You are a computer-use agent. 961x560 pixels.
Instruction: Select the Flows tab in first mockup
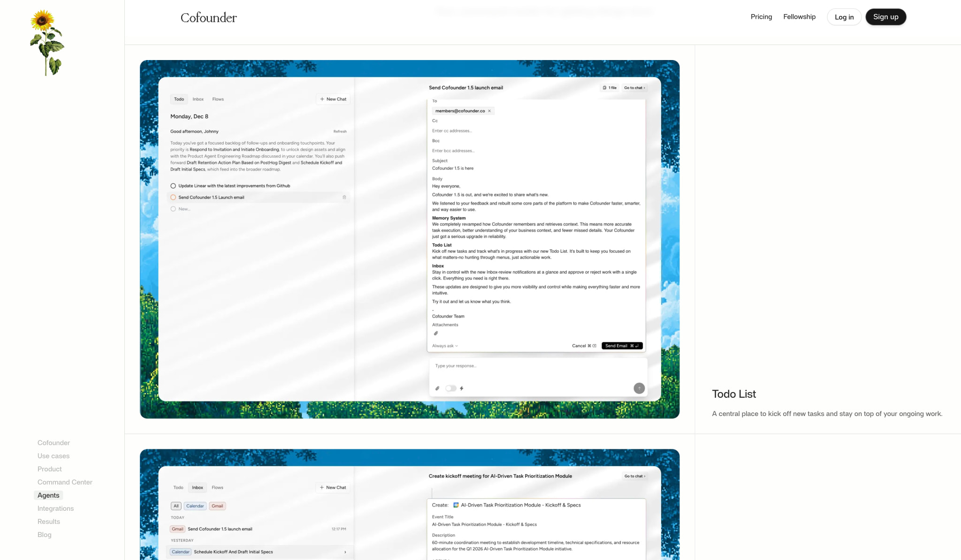[x=218, y=99]
